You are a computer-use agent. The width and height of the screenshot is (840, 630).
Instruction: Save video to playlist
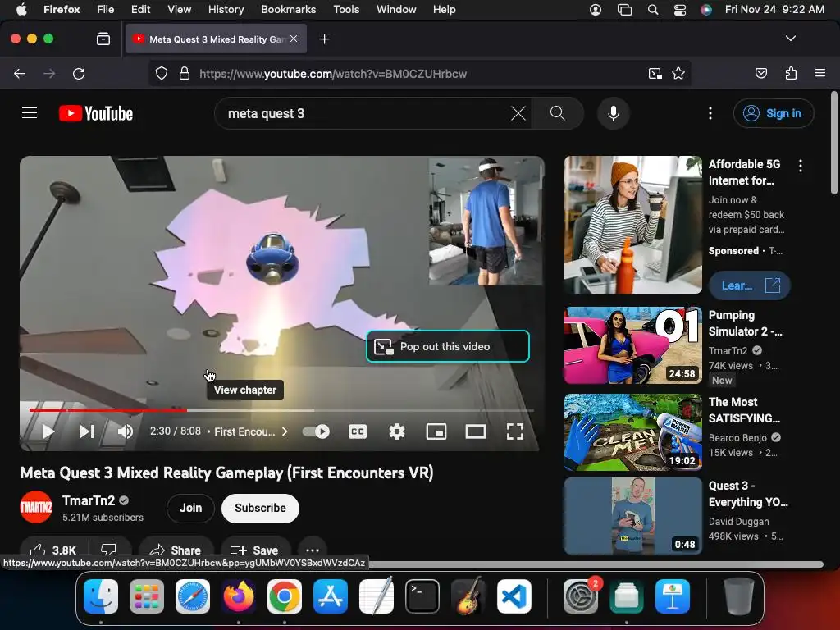point(255,550)
